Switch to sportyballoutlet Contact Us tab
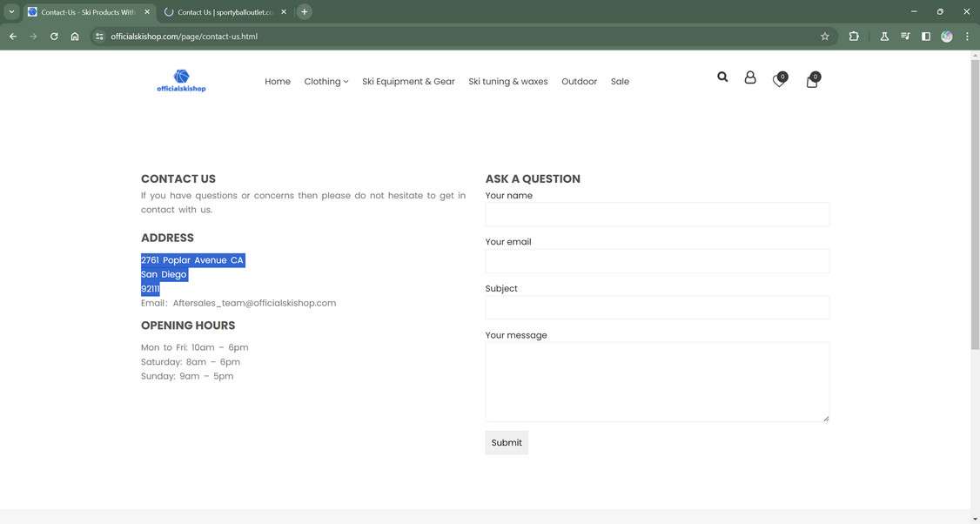This screenshot has width=980, height=524. 225,12
